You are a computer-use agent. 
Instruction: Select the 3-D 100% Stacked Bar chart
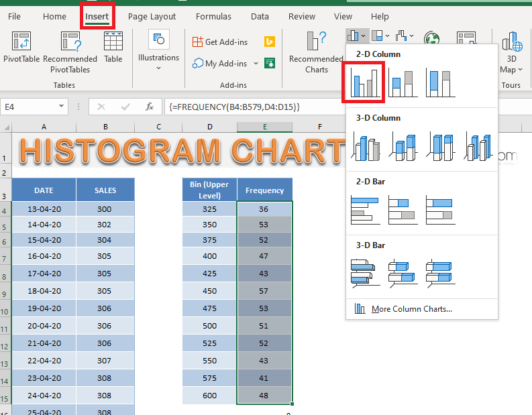pyautogui.click(x=440, y=274)
